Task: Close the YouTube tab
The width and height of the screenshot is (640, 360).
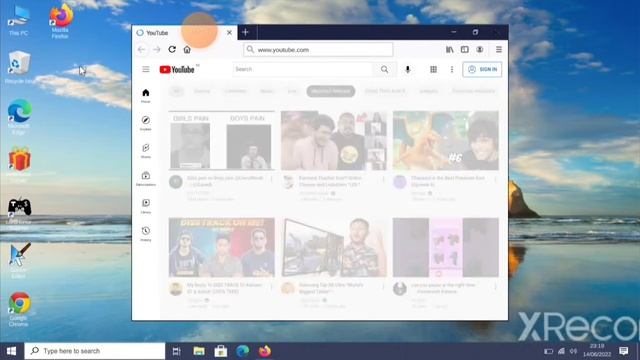Action: [229, 33]
